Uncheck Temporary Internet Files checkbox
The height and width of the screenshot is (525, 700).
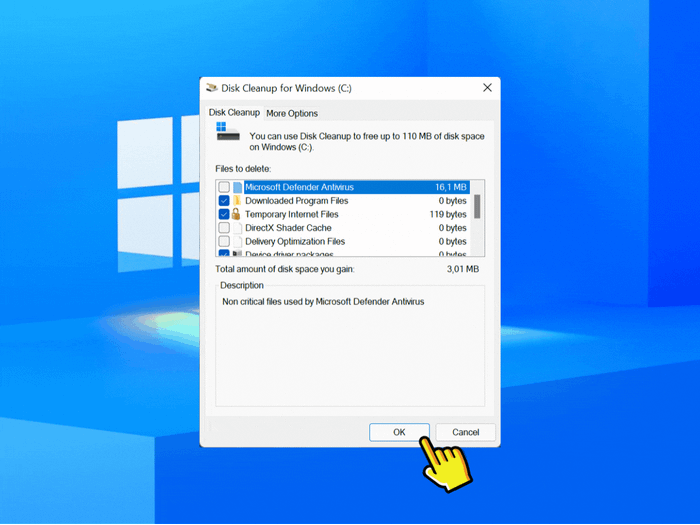click(x=224, y=214)
